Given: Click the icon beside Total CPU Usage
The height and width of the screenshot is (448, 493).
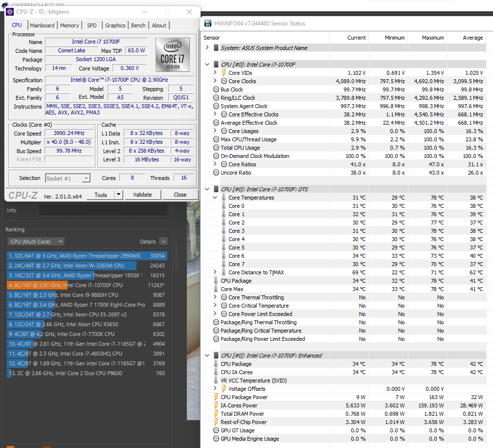Looking at the screenshot, I should pos(216,147).
